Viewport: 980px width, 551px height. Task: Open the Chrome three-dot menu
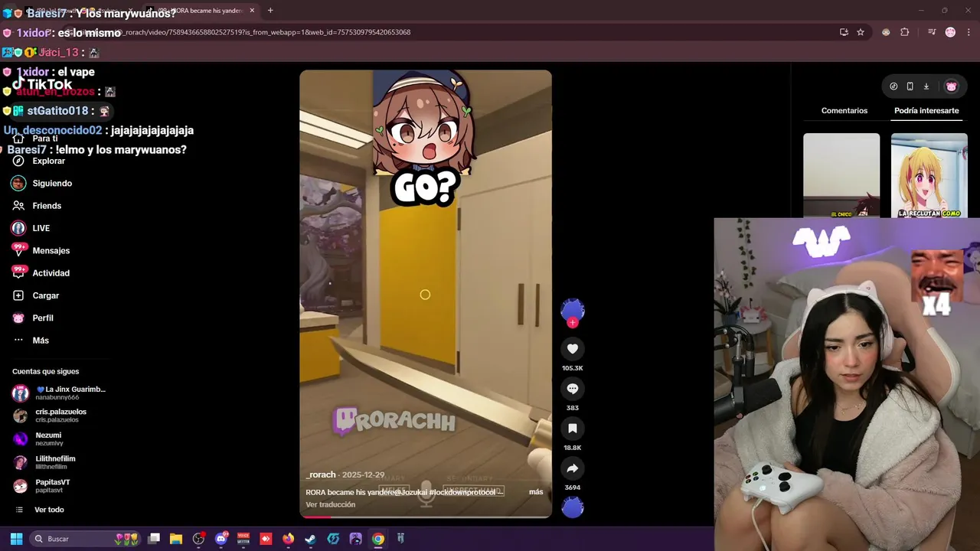pyautogui.click(x=967, y=32)
